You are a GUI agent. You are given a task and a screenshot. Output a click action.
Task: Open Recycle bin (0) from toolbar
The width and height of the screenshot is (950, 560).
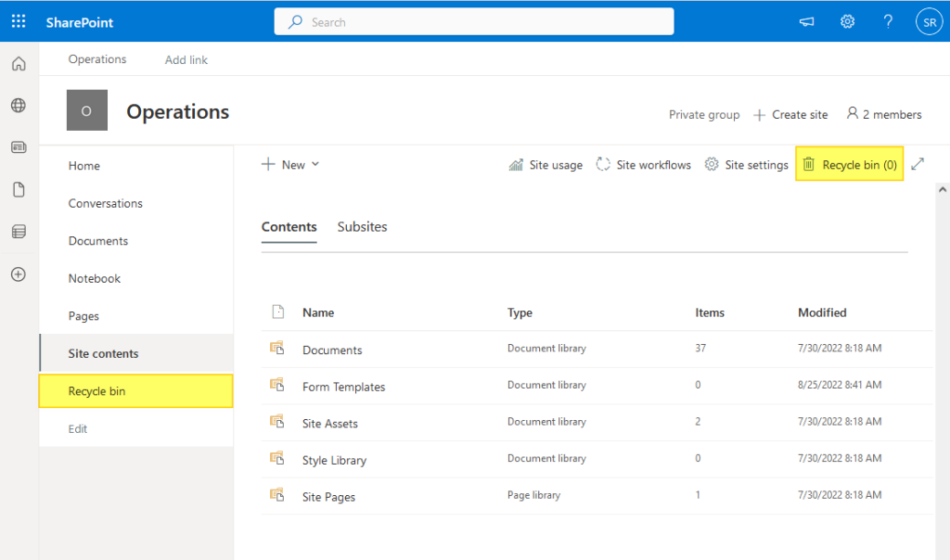click(x=850, y=164)
